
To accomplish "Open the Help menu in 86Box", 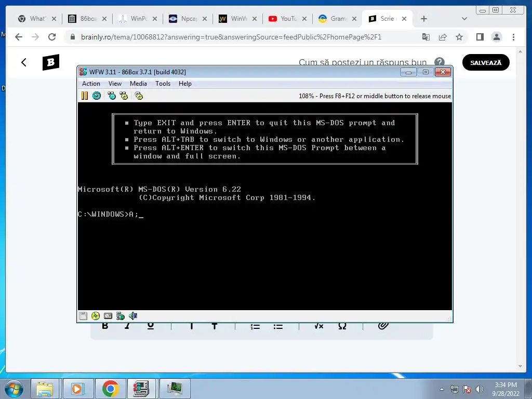I will coord(185,84).
